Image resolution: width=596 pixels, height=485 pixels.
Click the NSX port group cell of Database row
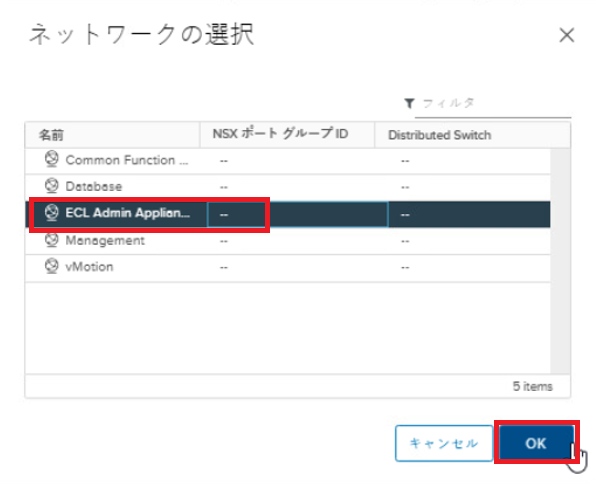click(298, 187)
